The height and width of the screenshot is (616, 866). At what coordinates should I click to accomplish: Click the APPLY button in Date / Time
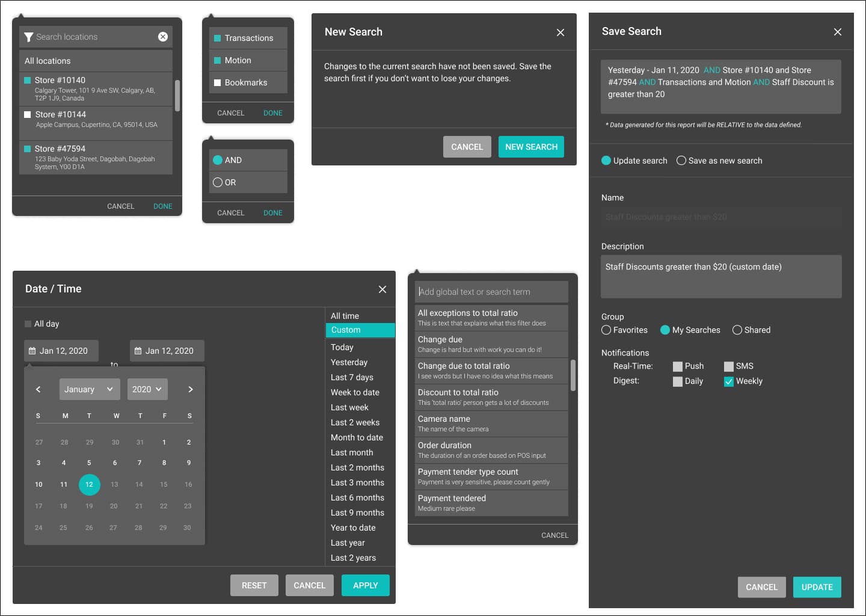(x=365, y=585)
